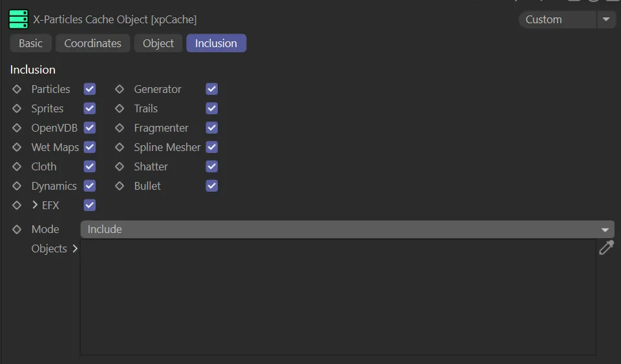Click keyframe diamond next to Particles

[17, 89]
